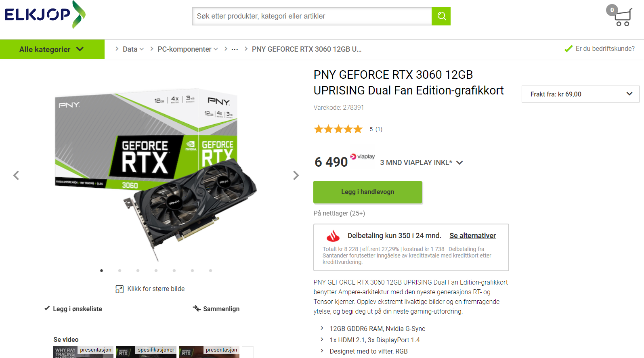Expand Alle kategorier menu
The width and height of the screenshot is (644, 358).
52,49
